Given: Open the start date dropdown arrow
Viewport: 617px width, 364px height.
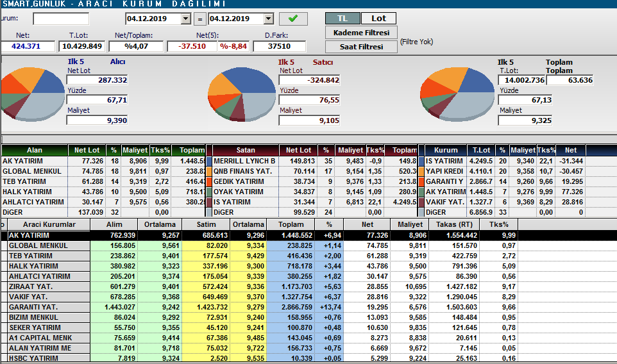Looking at the screenshot, I should [x=186, y=19].
